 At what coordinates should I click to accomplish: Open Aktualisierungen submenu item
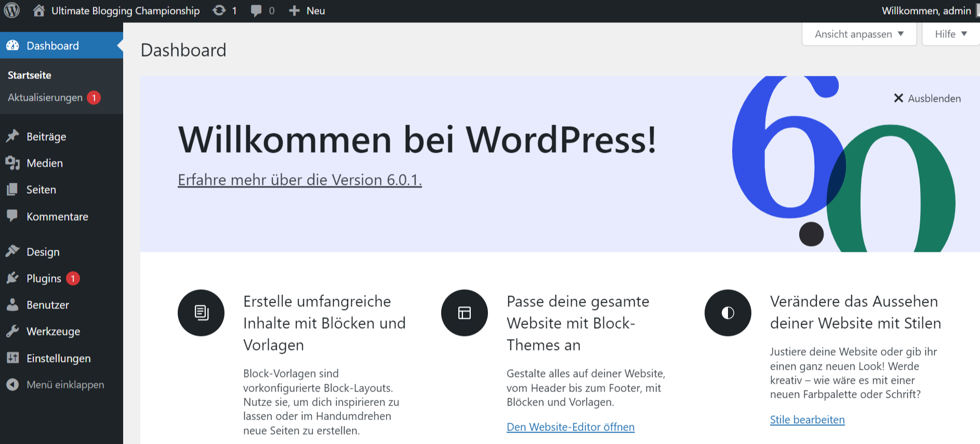pyautogui.click(x=45, y=98)
